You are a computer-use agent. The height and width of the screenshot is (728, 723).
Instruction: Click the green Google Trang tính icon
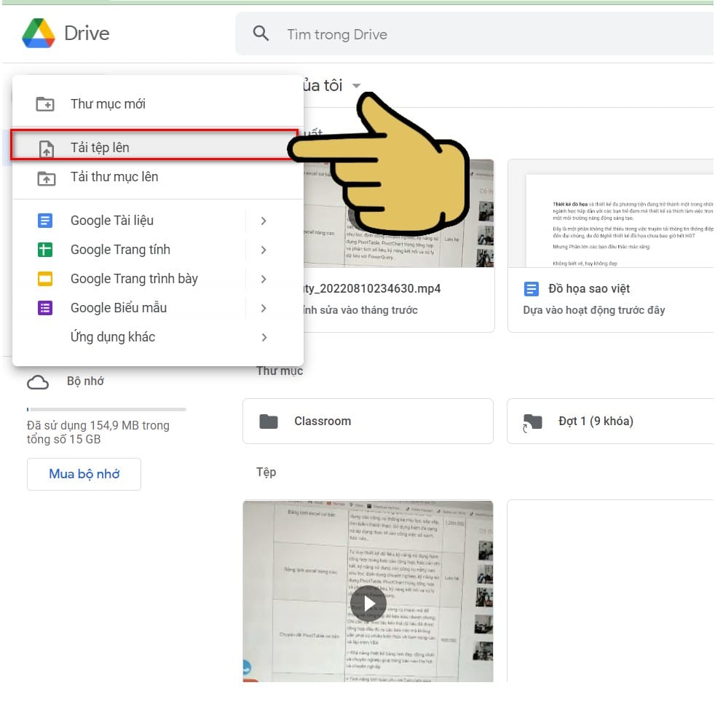pos(45,250)
